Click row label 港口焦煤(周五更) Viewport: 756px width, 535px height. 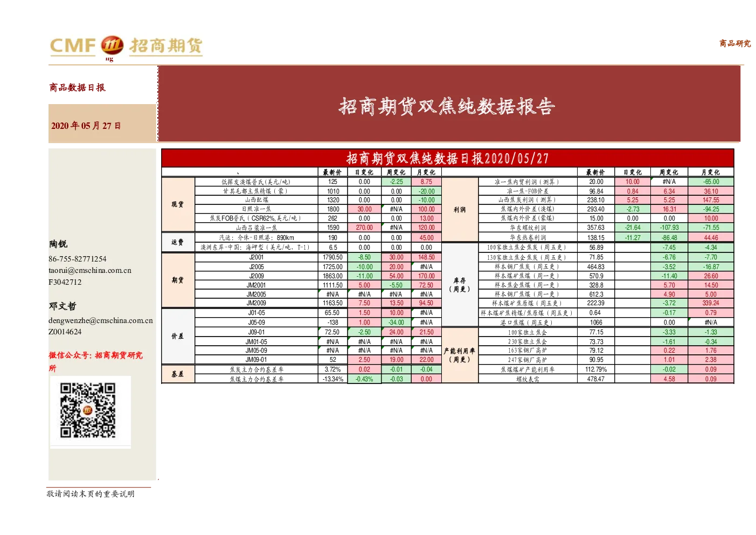[528, 323]
